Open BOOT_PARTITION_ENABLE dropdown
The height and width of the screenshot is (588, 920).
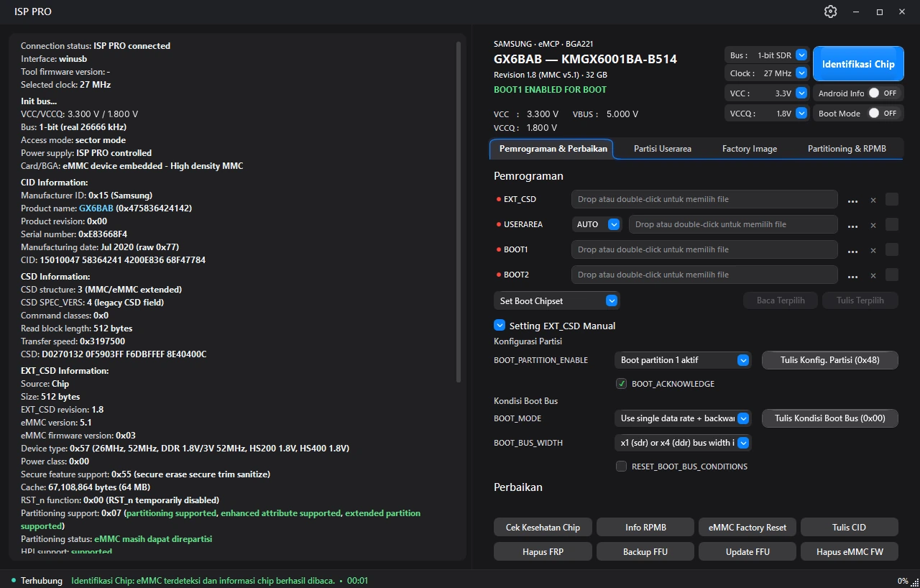(683, 360)
